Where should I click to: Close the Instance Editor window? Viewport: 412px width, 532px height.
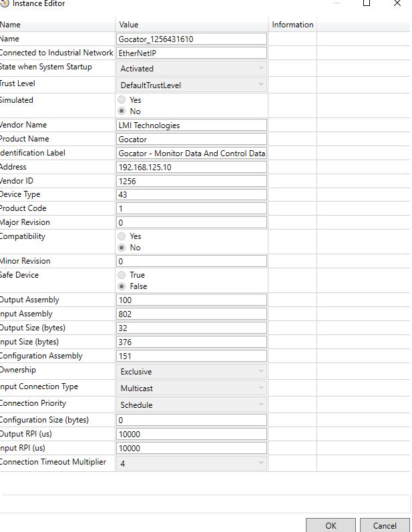tap(397, 3)
